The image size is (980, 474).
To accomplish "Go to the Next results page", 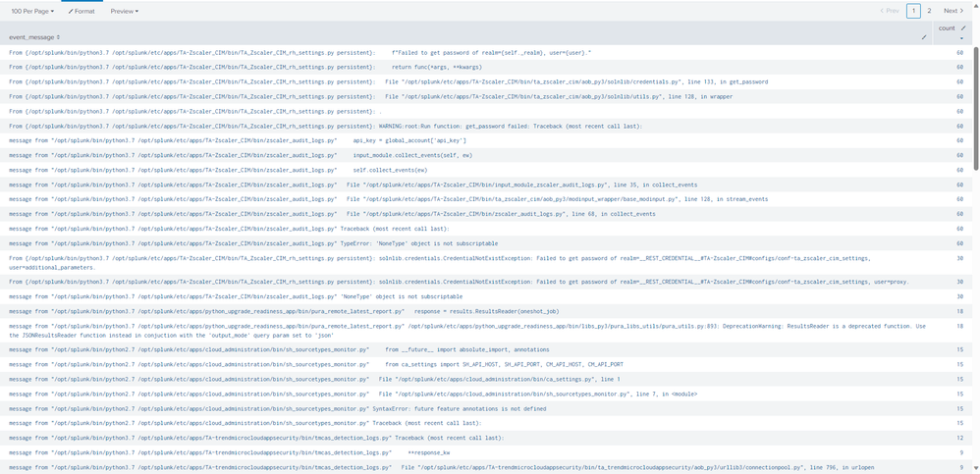I will coord(953,11).
